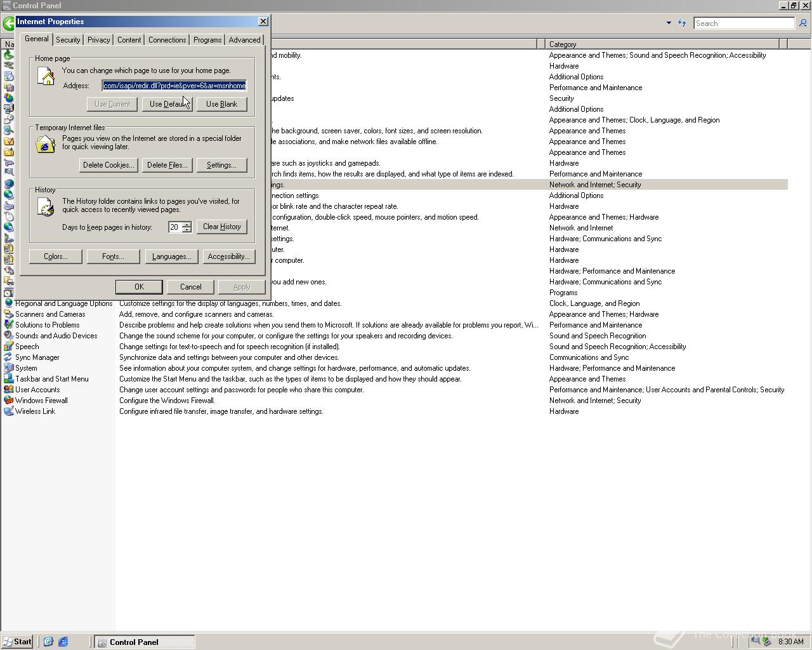812x650 pixels.
Task: Open the Sounds and Audio Devices icon
Action: 8,336
